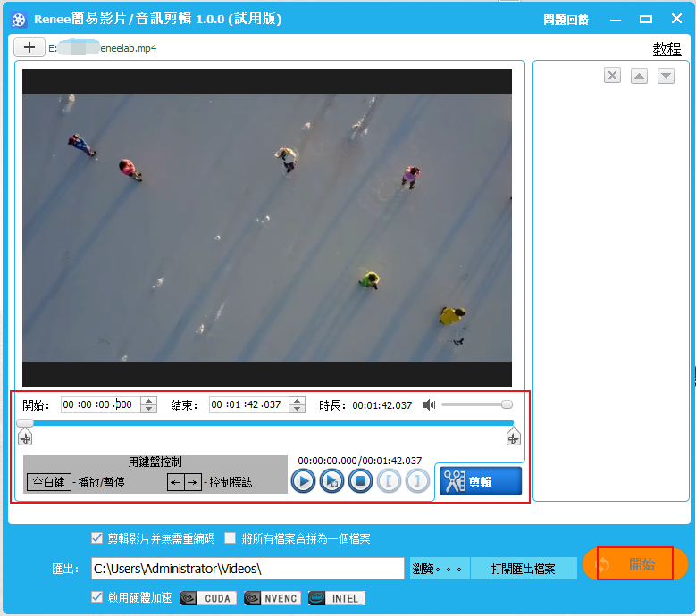Click the NVENC acceleration badge
This screenshot has height=616, width=696.
pos(273,598)
